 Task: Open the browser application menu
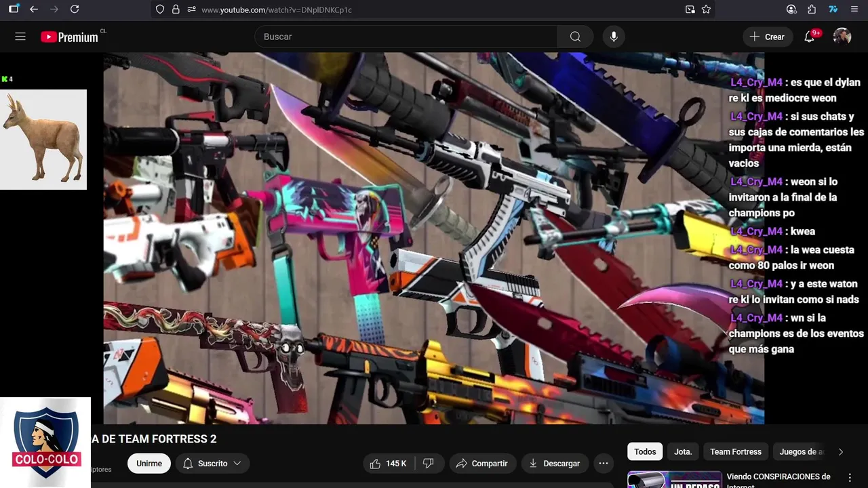854,9
